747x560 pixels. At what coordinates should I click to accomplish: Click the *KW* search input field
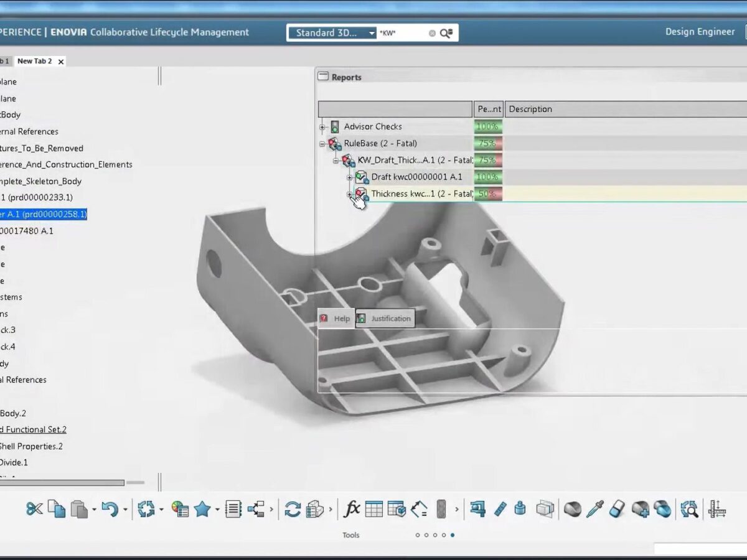pos(402,33)
